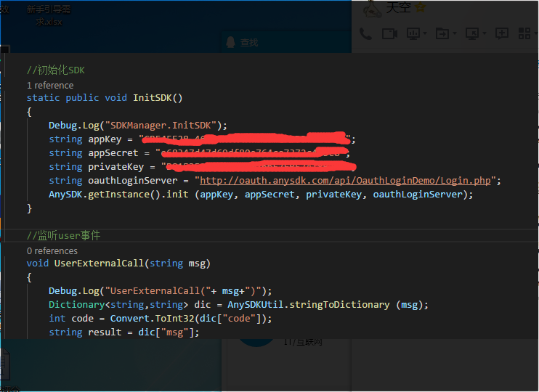Image resolution: width=539 pixels, height=392 pixels.
Task: Start a voice call in the QQ chat
Action: pyautogui.click(x=365, y=33)
